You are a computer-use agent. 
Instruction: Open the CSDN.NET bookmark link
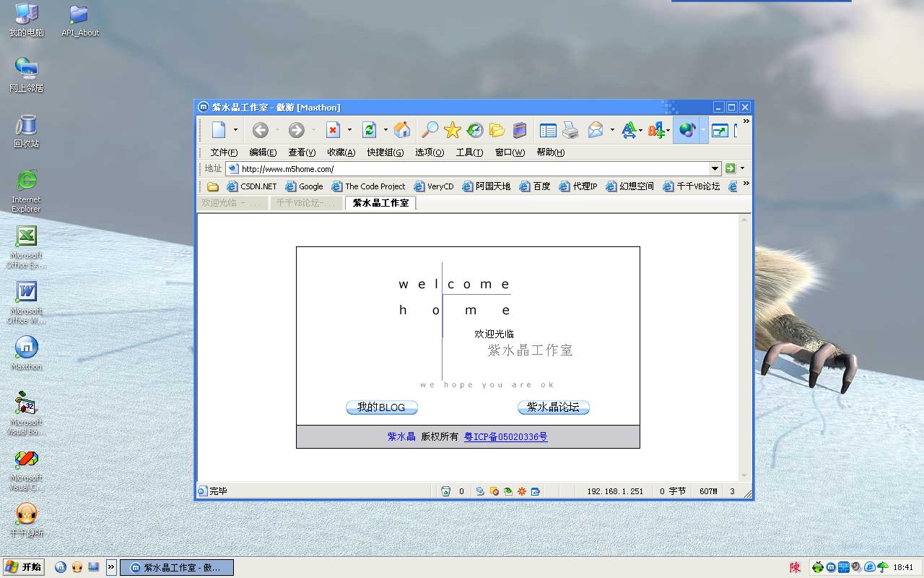pyautogui.click(x=252, y=186)
